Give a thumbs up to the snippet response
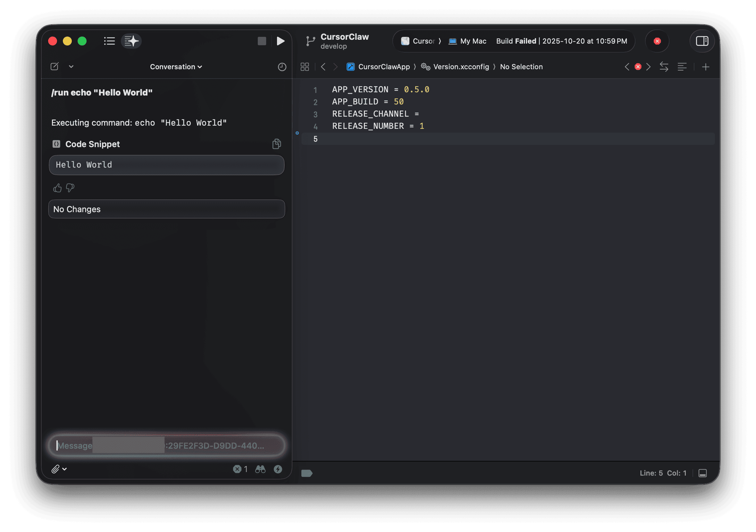 (x=57, y=188)
